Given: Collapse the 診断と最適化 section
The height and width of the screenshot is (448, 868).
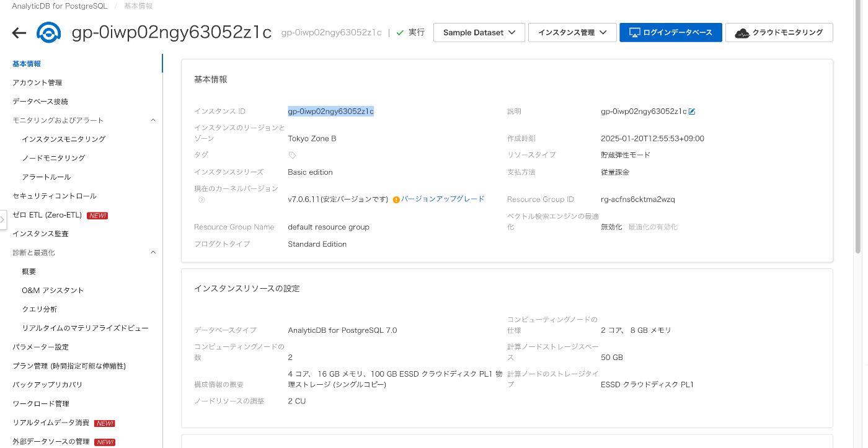Looking at the screenshot, I should [153, 252].
